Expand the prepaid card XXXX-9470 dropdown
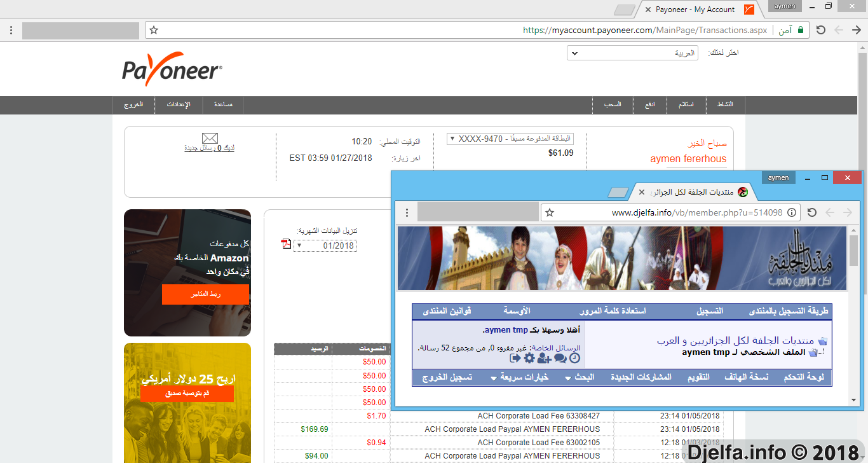 point(510,139)
